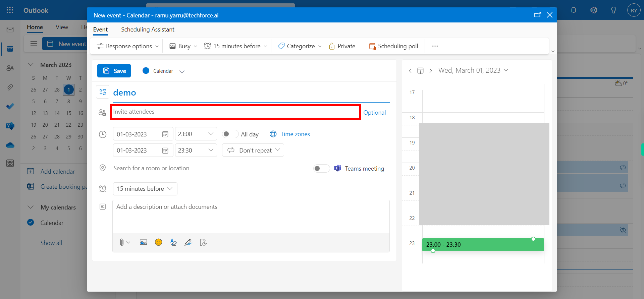Go to today in day view pane
The image size is (644, 299).
pyautogui.click(x=420, y=70)
